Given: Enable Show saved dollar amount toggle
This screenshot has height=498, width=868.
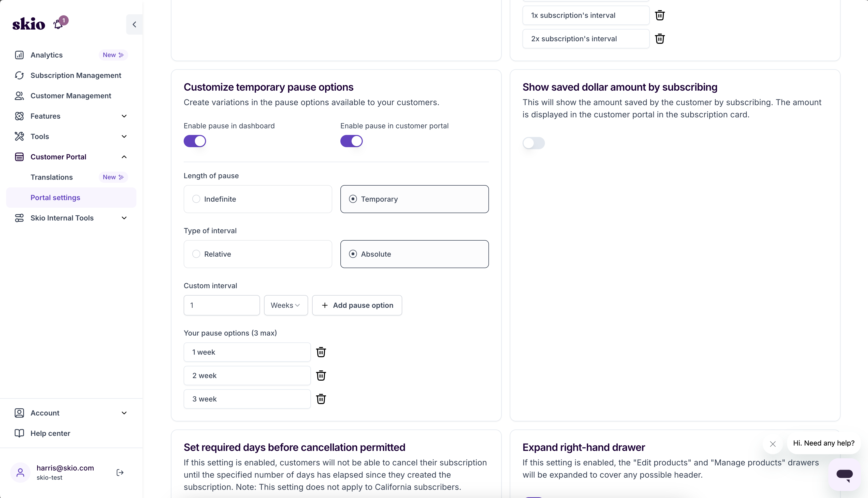Looking at the screenshot, I should pos(533,143).
